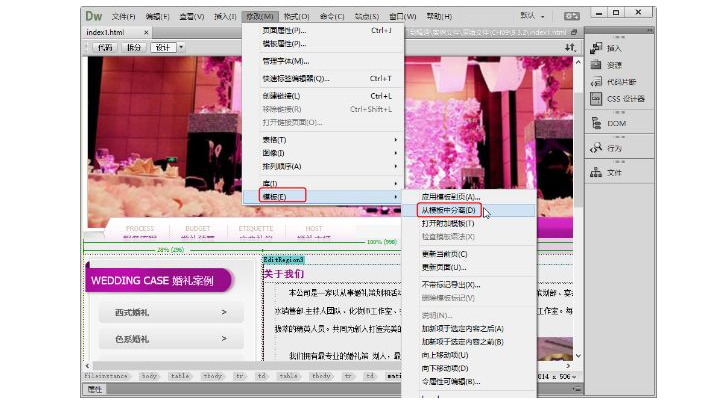Screen dimensions: 724x401
Task: Switch to 拆分 (Split) view
Action: [x=132, y=47]
